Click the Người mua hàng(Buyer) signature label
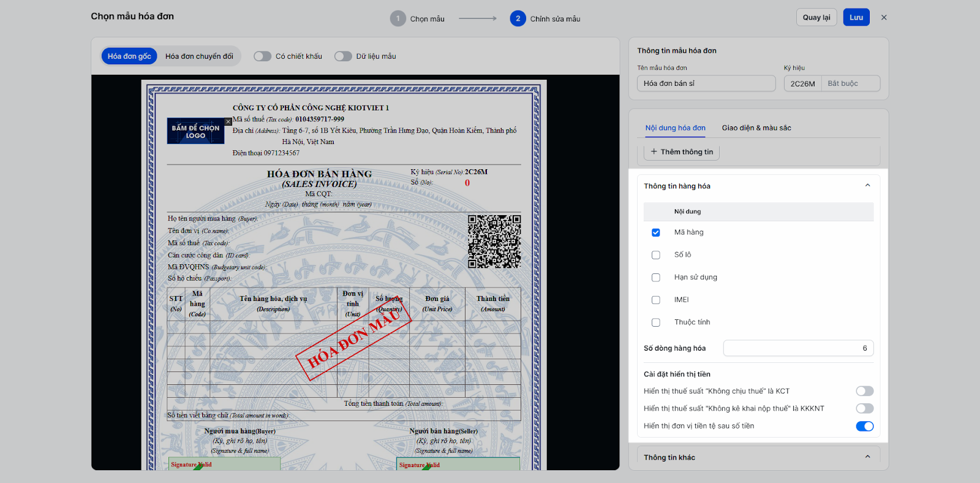 pos(240,432)
